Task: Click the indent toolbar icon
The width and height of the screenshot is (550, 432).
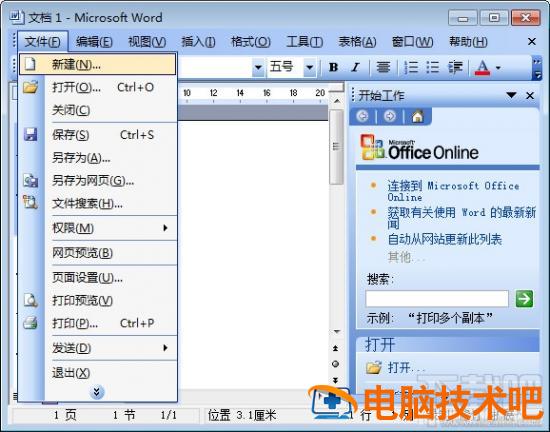Action: (x=455, y=67)
